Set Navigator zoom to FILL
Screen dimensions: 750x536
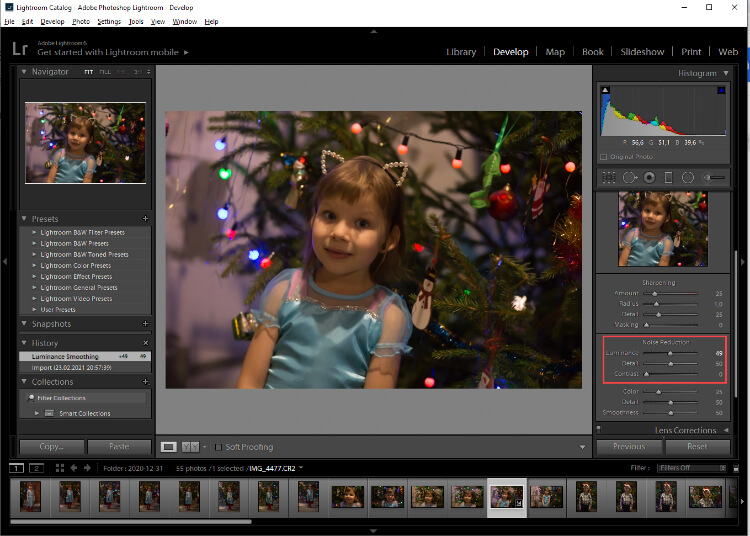pos(105,72)
